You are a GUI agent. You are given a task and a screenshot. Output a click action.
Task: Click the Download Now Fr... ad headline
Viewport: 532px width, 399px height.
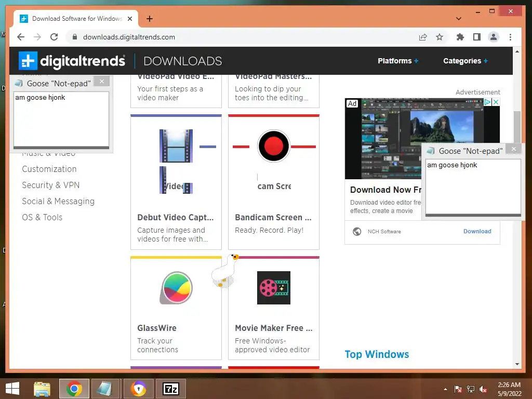pyautogui.click(x=386, y=190)
